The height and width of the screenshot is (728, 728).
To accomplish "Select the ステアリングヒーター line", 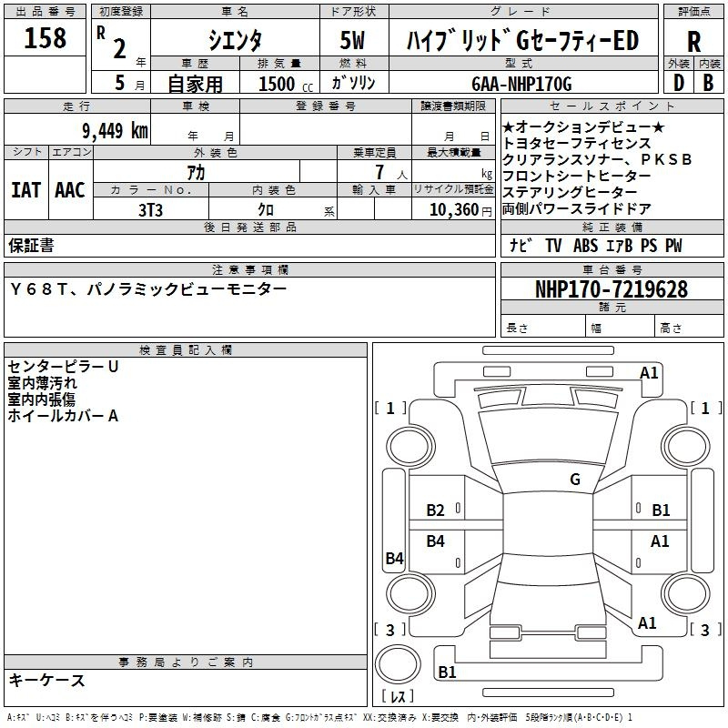I will [570, 192].
